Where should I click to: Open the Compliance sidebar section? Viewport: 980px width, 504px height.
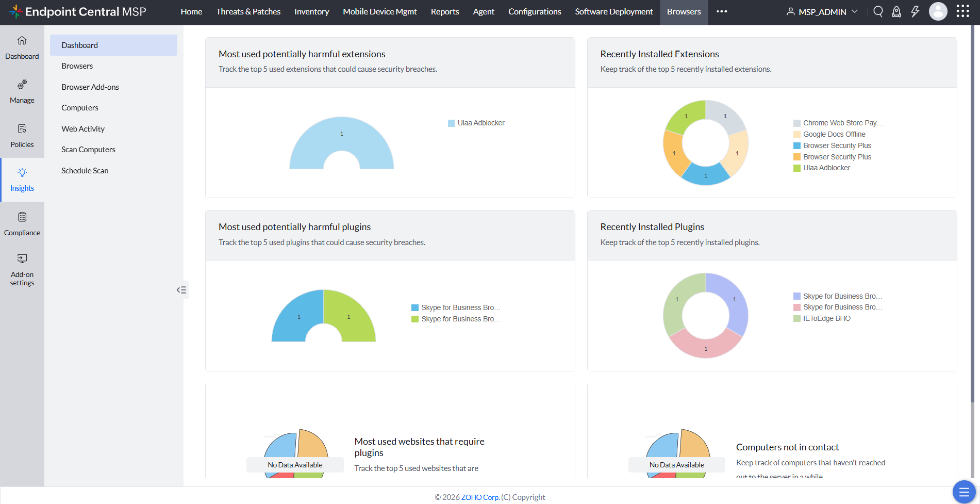22,224
